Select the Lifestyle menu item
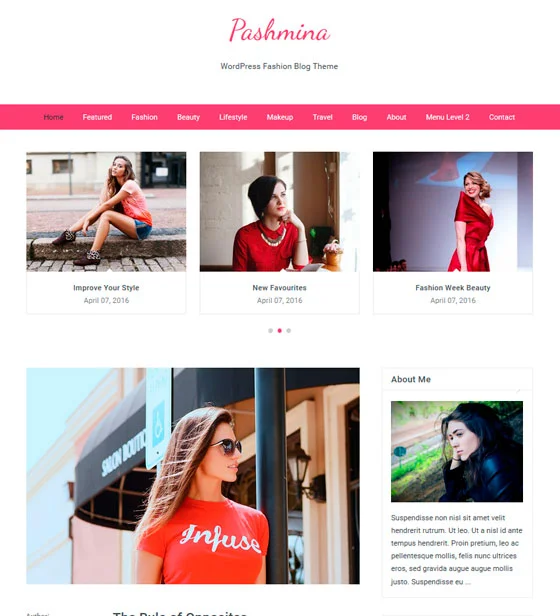Viewport: 560px width, 616px height. [x=233, y=117]
